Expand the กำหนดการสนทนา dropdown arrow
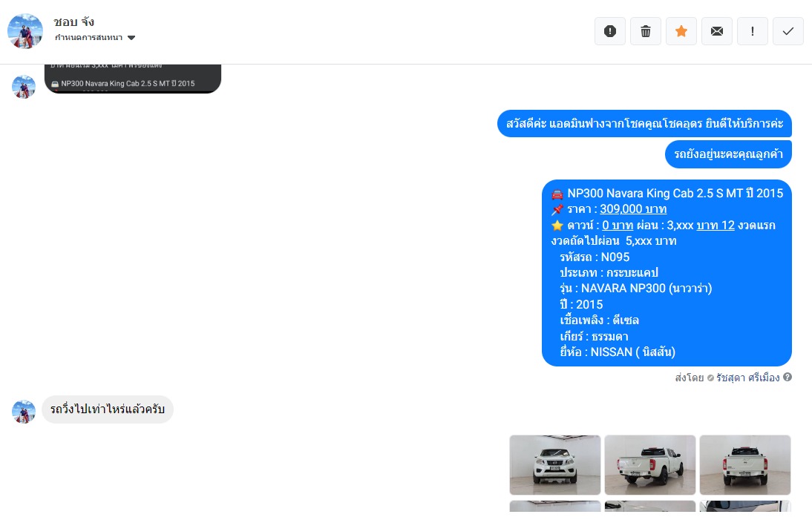The image size is (812, 520). point(131,38)
